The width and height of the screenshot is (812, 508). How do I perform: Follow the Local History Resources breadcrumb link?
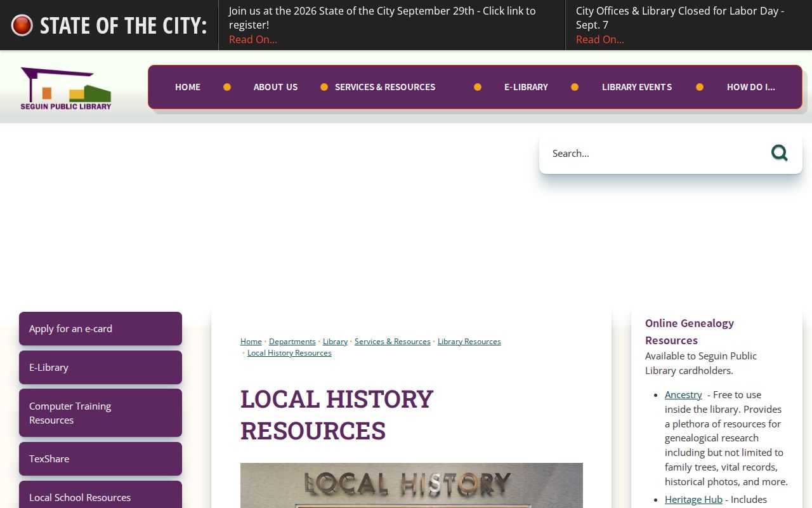pos(289,353)
